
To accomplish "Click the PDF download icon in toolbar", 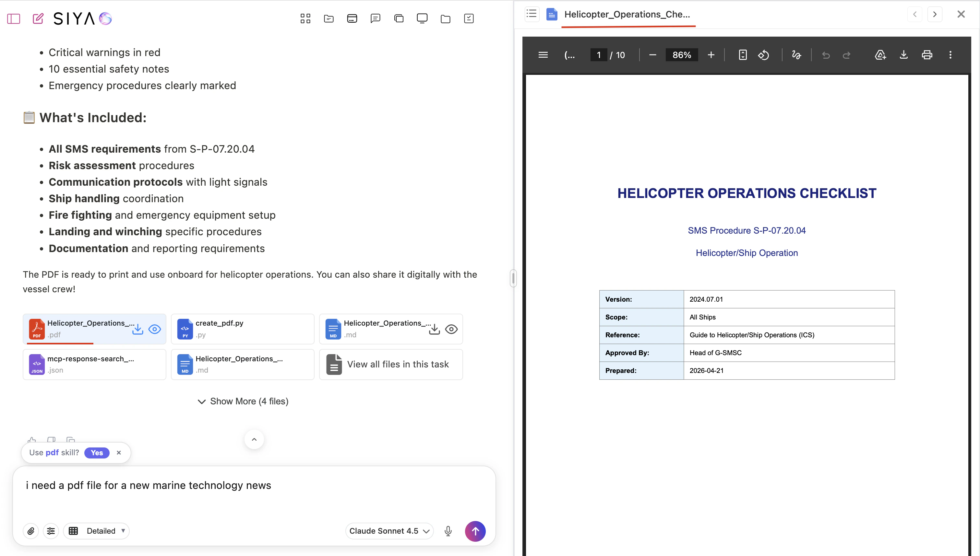I will click(x=903, y=55).
